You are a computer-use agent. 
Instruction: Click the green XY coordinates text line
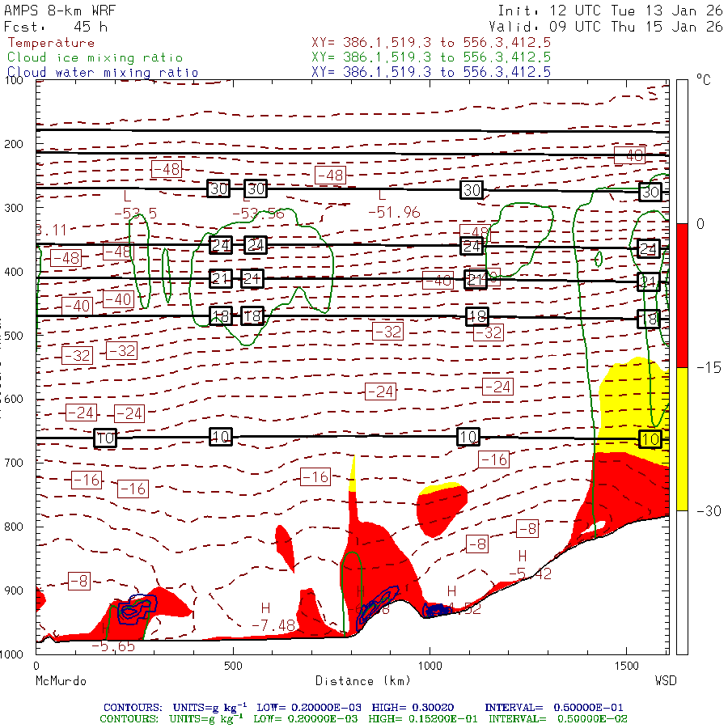431,57
